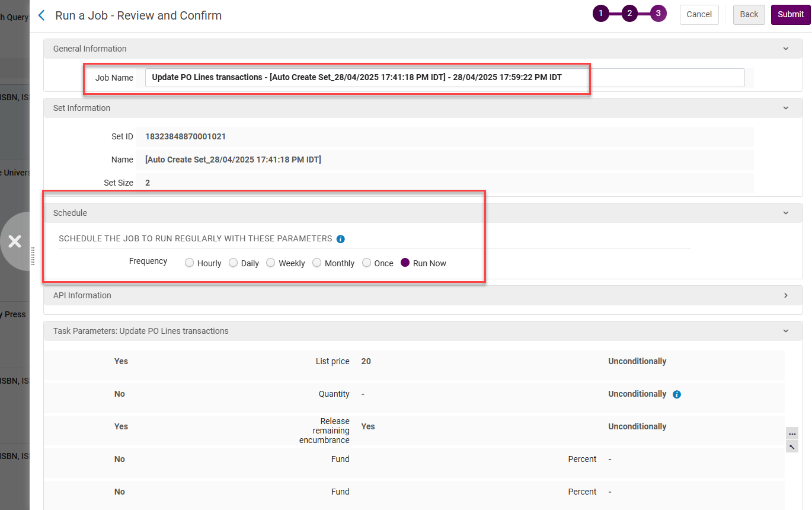Collapse the General Information section
This screenshot has height=510, width=812.
point(786,49)
